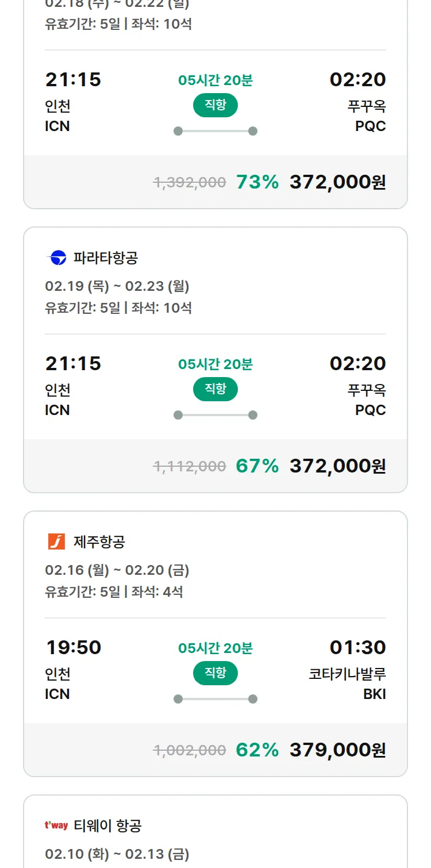The height and width of the screenshot is (868, 431).
Task: Select the 제주항공 airline name
Action: click(99, 541)
